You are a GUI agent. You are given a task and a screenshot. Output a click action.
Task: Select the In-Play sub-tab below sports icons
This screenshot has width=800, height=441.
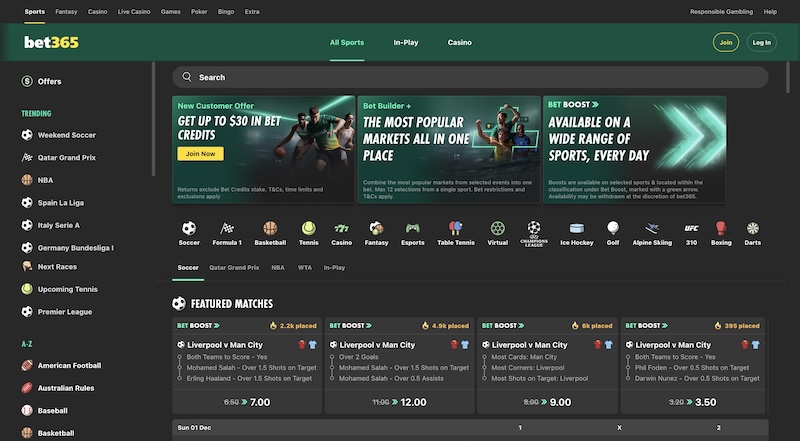(334, 267)
